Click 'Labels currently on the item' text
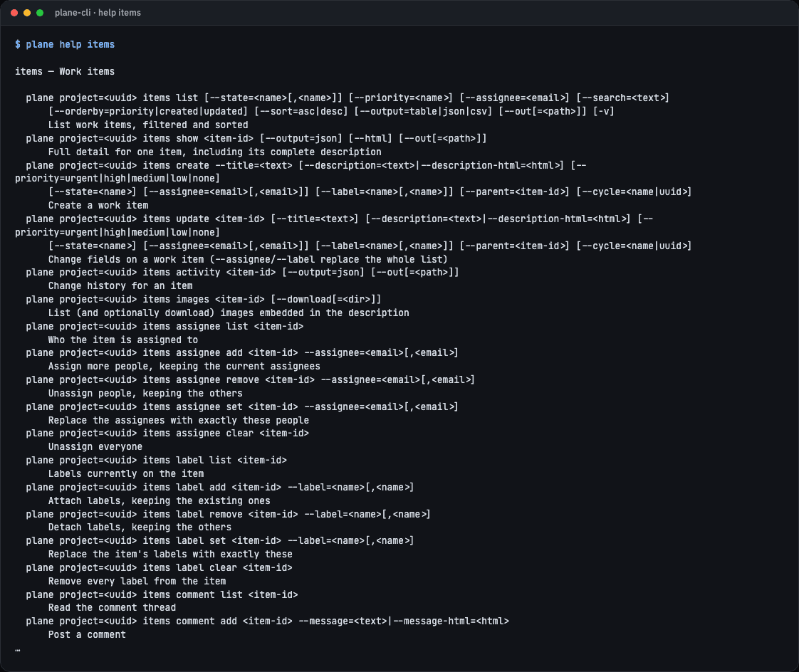This screenshot has height=672, width=799. coord(126,474)
